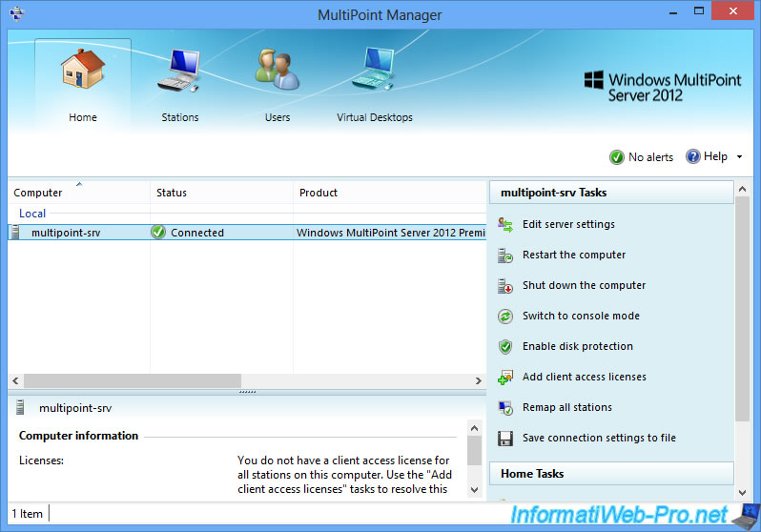Choose Remap all stations task
The image size is (761, 532).
[x=566, y=408]
